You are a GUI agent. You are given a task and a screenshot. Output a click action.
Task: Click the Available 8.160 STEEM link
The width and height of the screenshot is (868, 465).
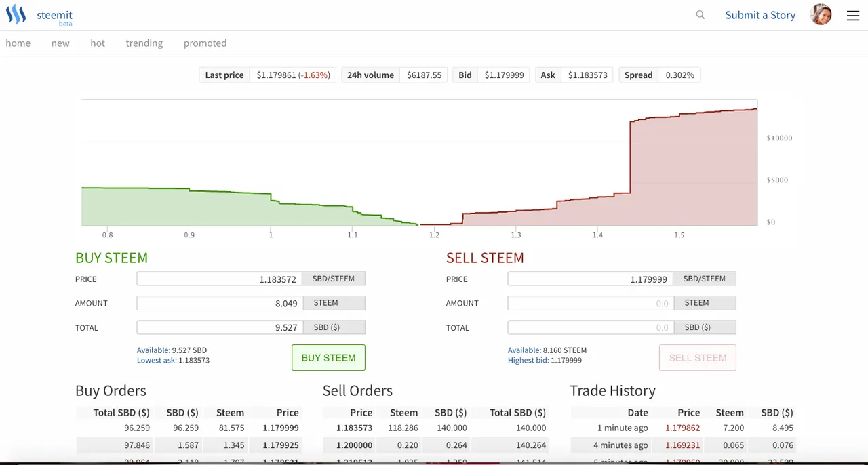point(547,350)
